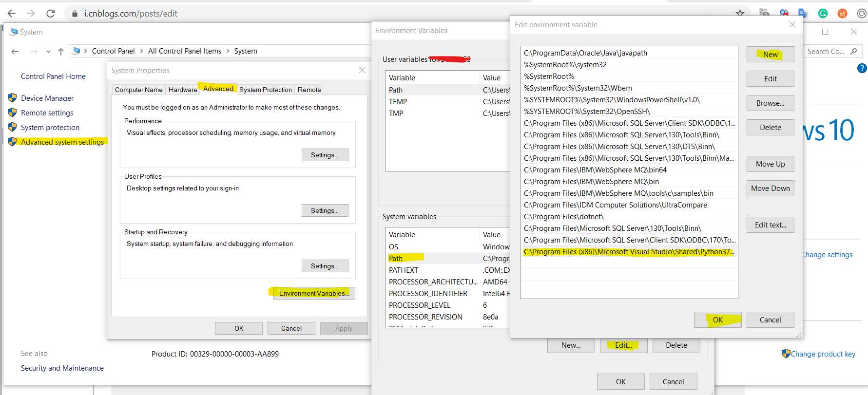Open Remote settings link

pyautogui.click(x=47, y=113)
